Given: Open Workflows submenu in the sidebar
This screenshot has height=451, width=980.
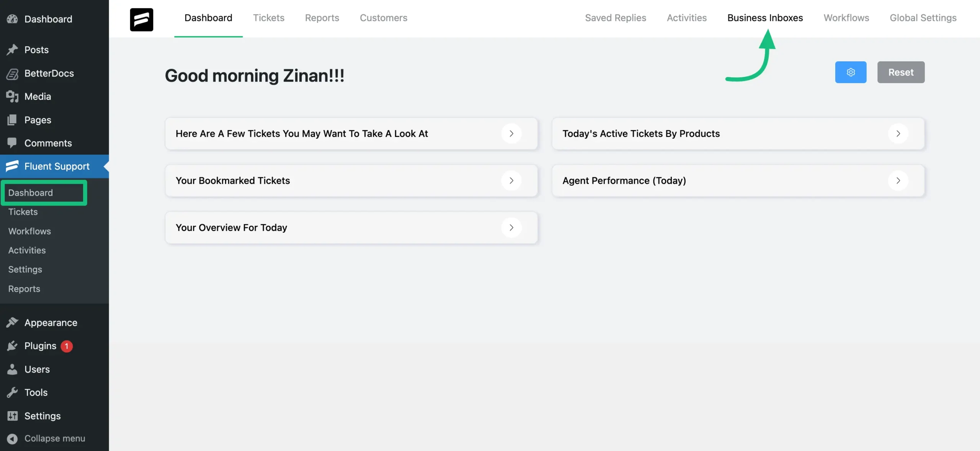Looking at the screenshot, I should [29, 231].
